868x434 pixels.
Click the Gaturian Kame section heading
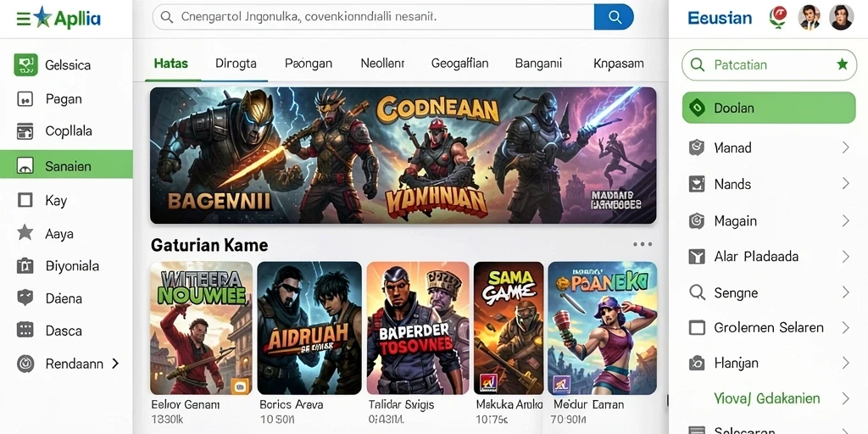(209, 245)
